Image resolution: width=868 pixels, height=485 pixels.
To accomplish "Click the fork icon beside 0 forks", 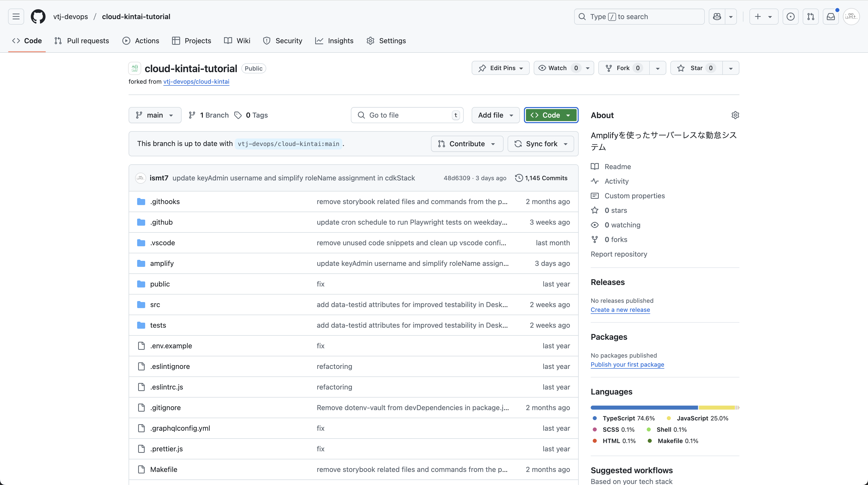I will (x=595, y=240).
